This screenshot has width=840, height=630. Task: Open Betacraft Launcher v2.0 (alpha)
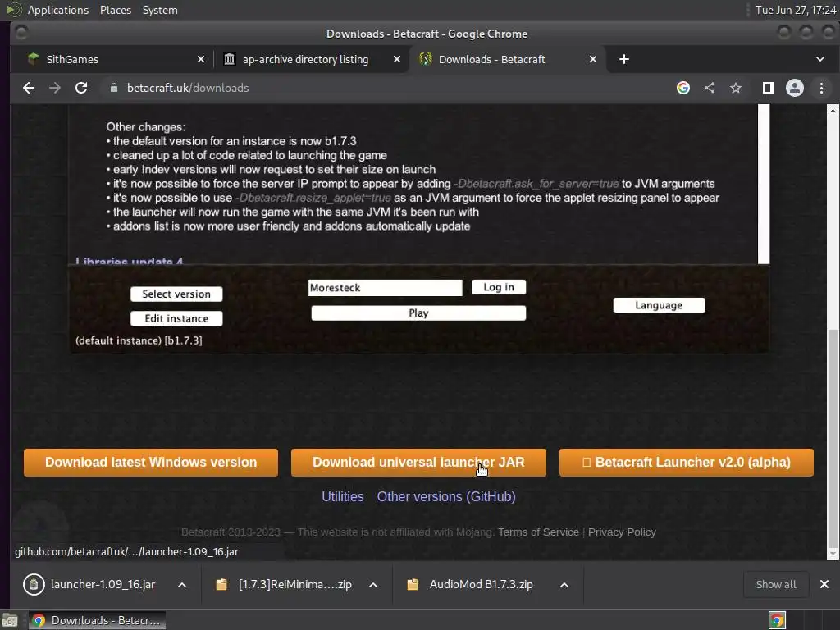687,463
